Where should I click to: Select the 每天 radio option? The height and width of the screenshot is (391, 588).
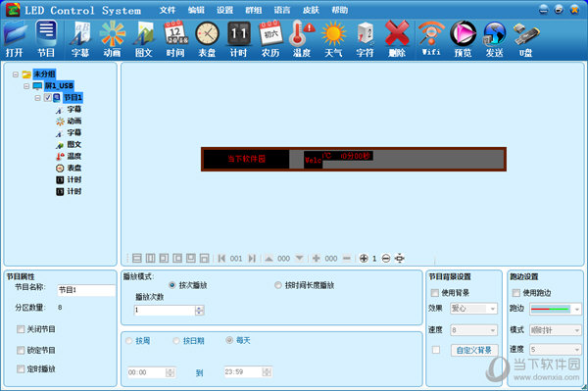point(229,340)
